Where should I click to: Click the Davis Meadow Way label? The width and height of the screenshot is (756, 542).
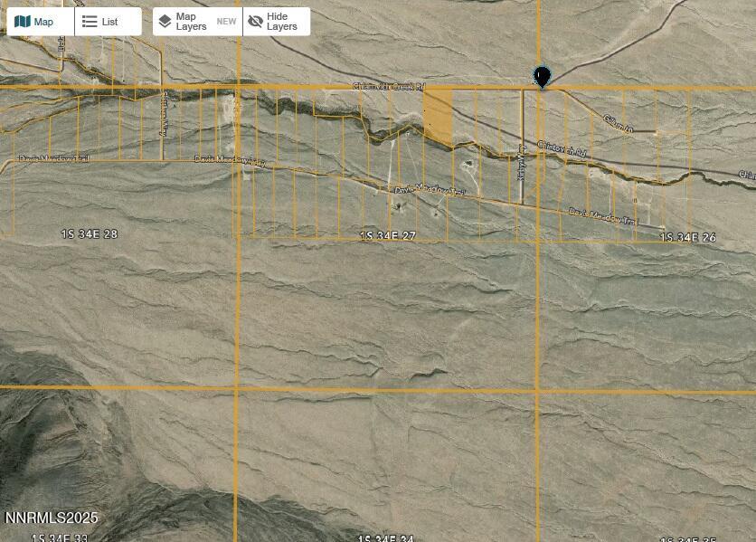tap(230, 161)
